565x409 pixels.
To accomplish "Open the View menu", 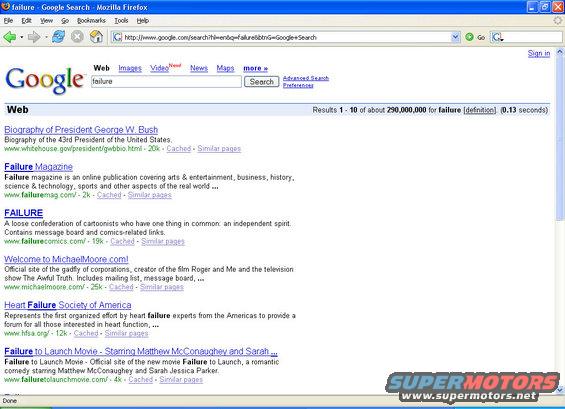I will [46, 21].
